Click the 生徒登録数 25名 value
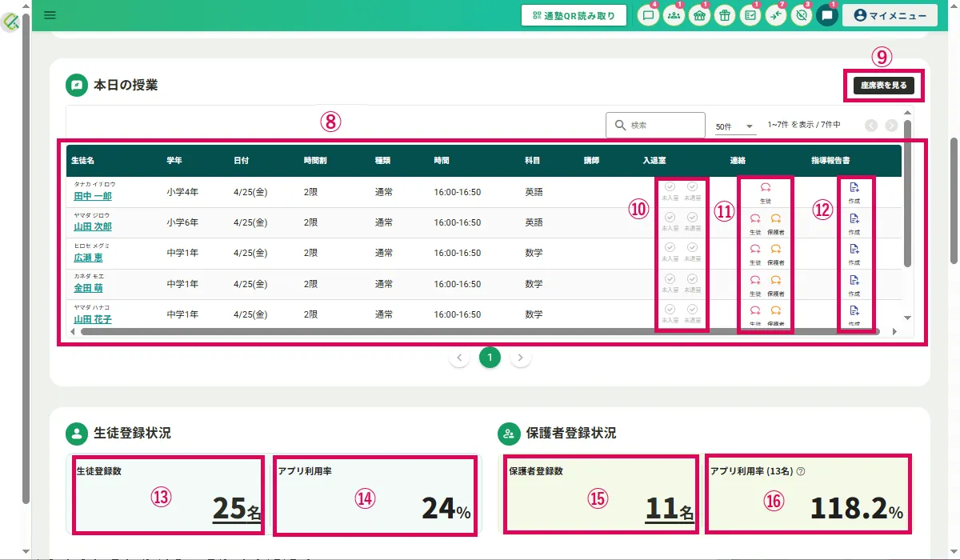The height and width of the screenshot is (560, 960). coord(237,508)
